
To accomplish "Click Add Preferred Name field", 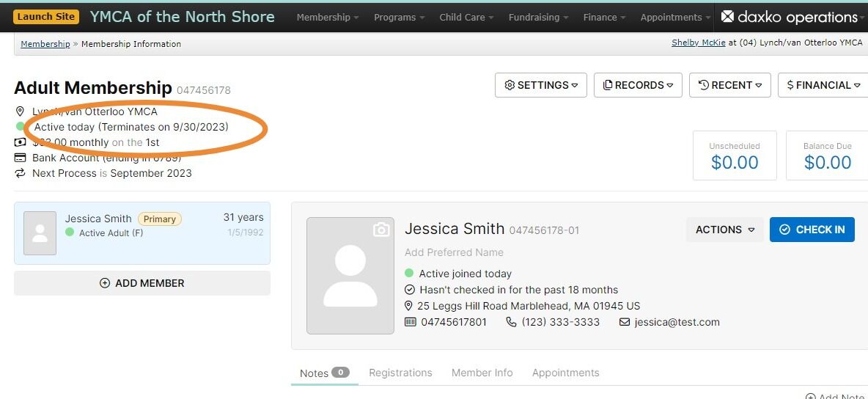I will 454,252.
